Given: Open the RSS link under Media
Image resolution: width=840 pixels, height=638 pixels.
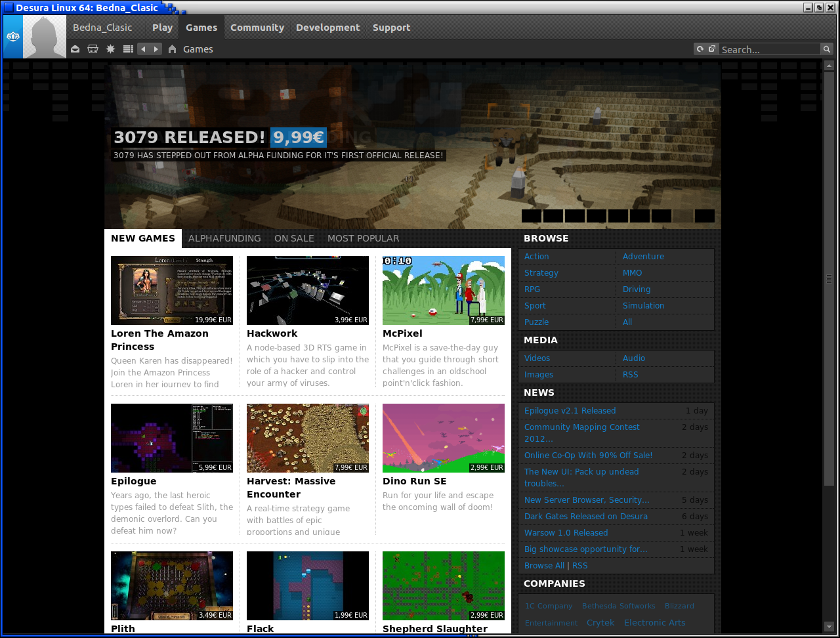Looking at the screenshot, I should pos(631,375).
